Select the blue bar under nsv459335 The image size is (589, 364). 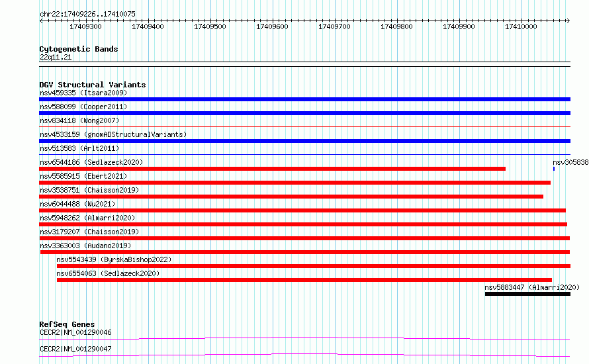304,99
